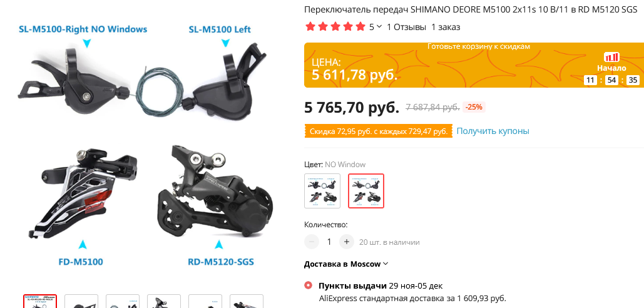
Task: Select the NO Window color variant swatch
Action: click(366, 191)
